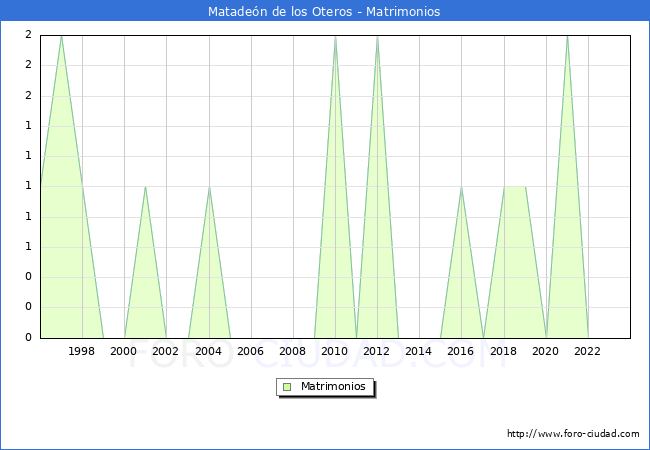
Task: Select the 2006 x-axis label
Action: 250,351
